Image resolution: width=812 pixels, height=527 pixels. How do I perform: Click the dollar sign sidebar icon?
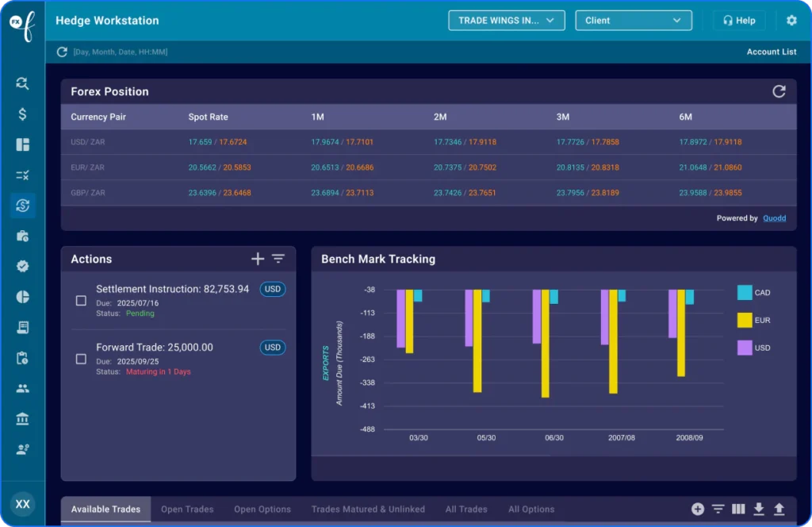point(22,114)
